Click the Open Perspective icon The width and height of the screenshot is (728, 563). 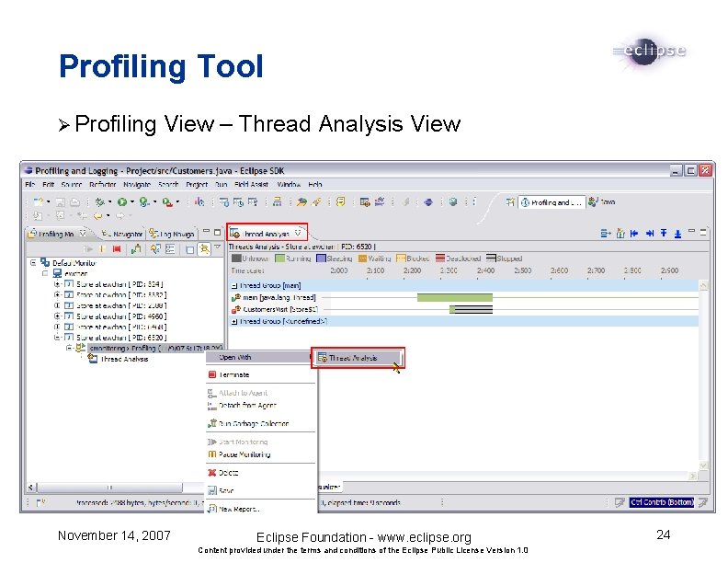pos(510,202)
